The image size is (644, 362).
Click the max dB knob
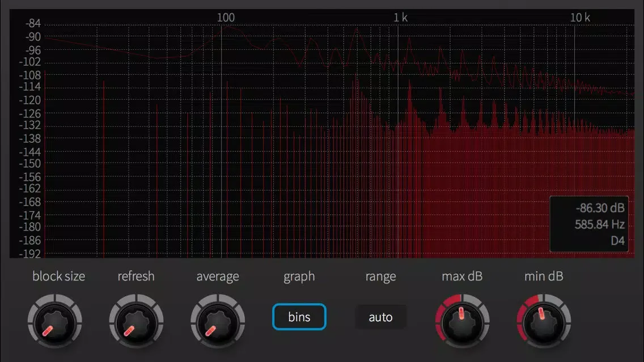click(x=462, y=321)
